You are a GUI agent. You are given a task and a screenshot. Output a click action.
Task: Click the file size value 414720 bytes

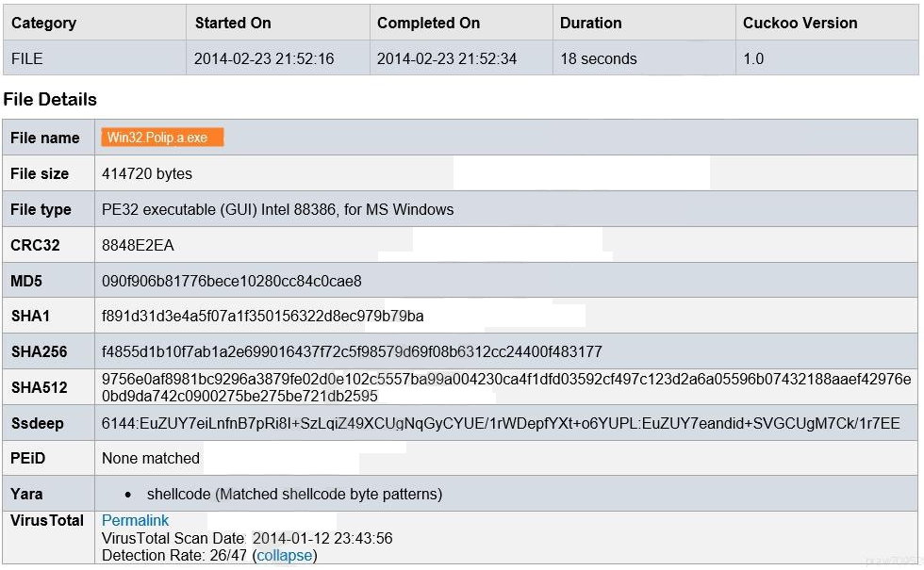[x=147, y=173]
